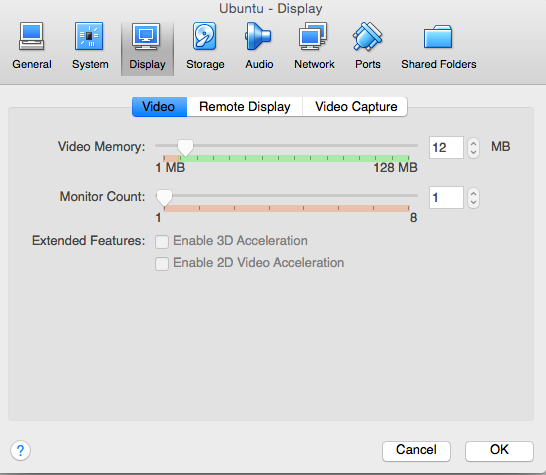The height and width of the screenshot is (475, 546).
Task: Decrease Video Memory with stepper down arrow
Action: tap(473, 153)
